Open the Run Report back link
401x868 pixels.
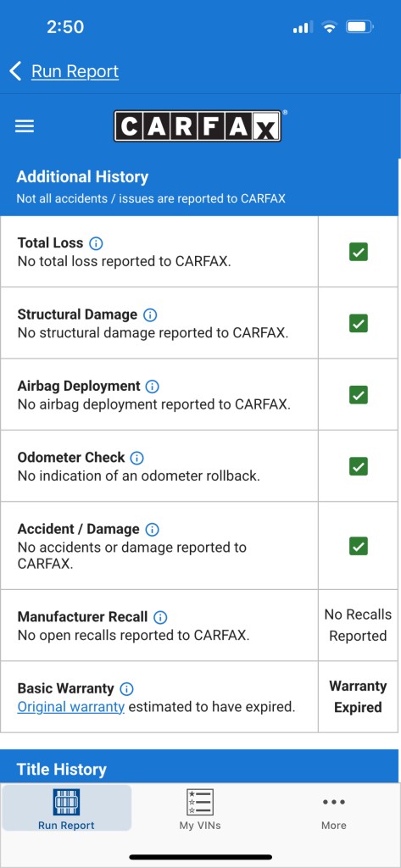click(x=75, y=71)
